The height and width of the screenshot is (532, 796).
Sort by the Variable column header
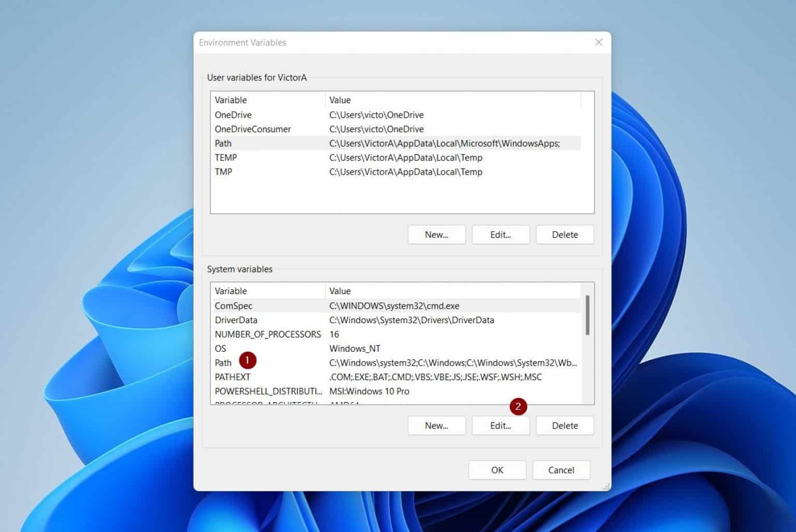[231, 99]
